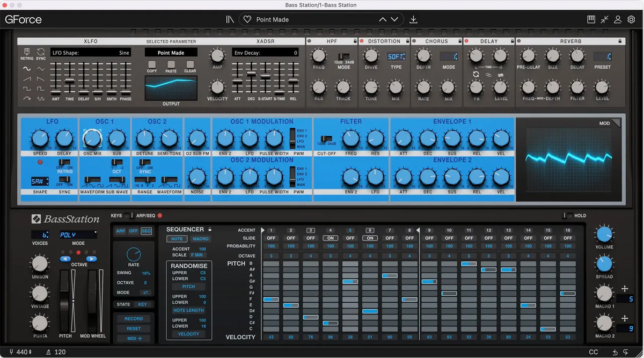Image resolution: width=644 pixels, height=358 pixels.
Task: Click the HPF section lock icon
Action: point(355,41)
